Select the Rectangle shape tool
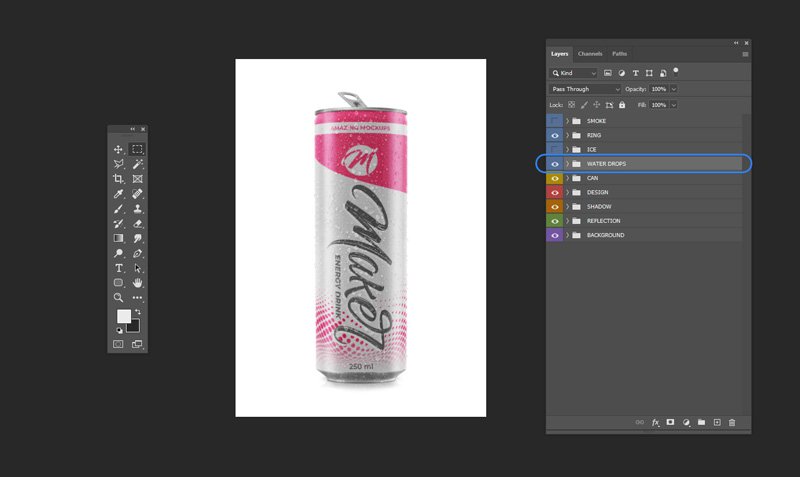 click(x=118, y=283)
